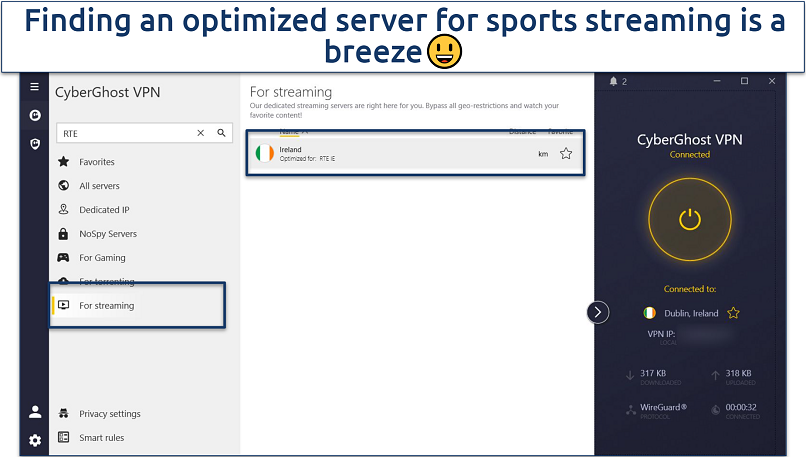Sort server list by Name column

(289, 132)
